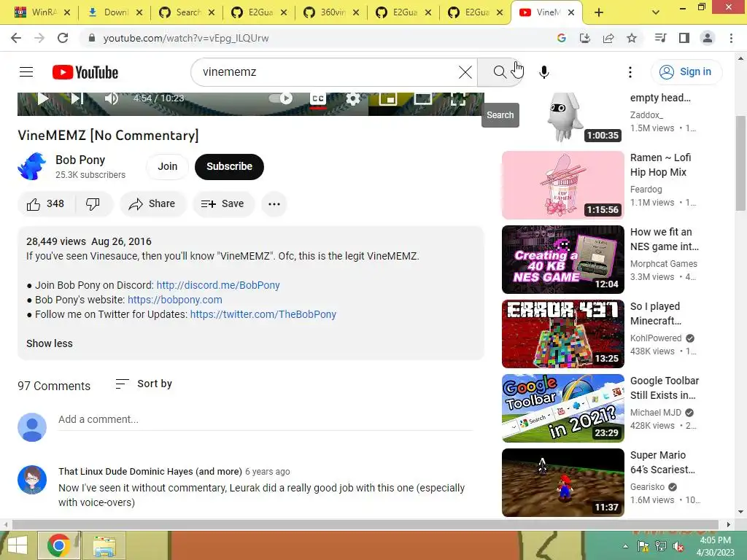Click the YouTube logo

pyautogui.click(x=85, y=72)
